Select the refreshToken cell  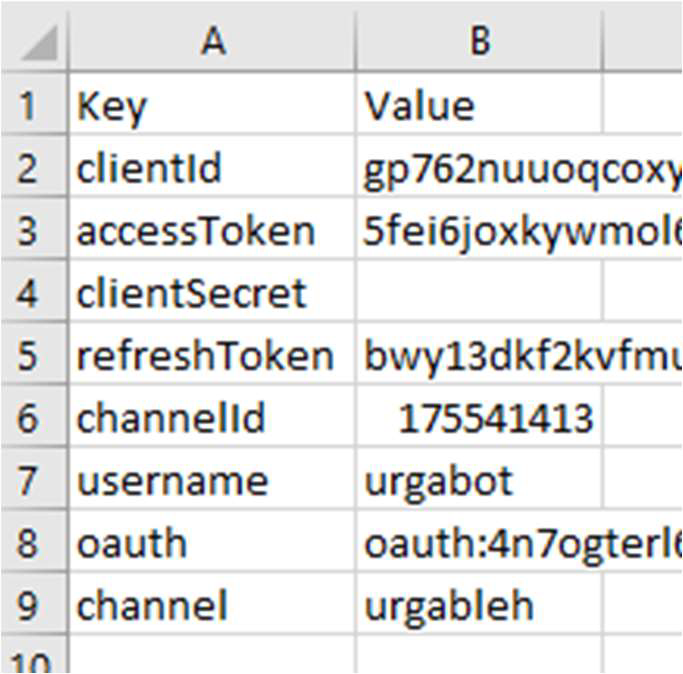click(x=212, y=356)
